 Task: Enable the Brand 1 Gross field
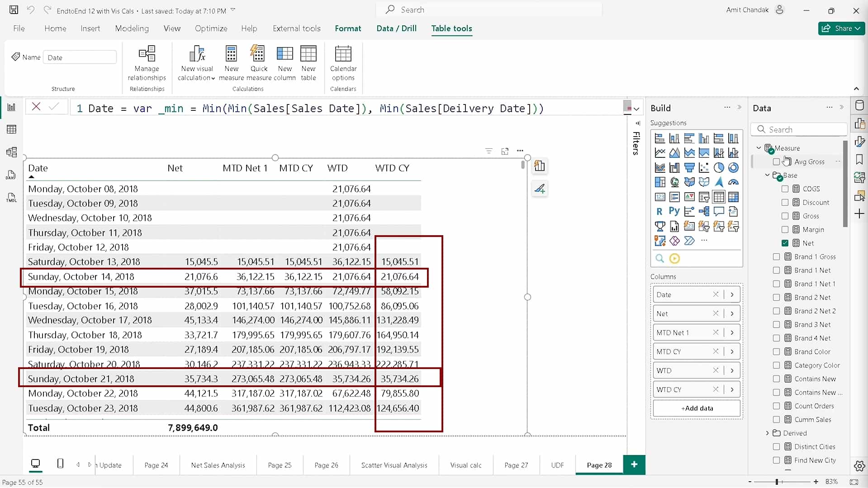777,256
